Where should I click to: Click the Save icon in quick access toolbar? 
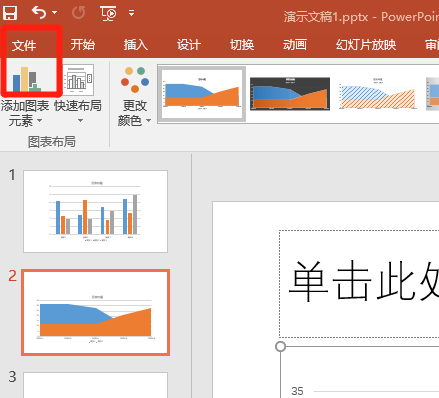click(10, 13)
